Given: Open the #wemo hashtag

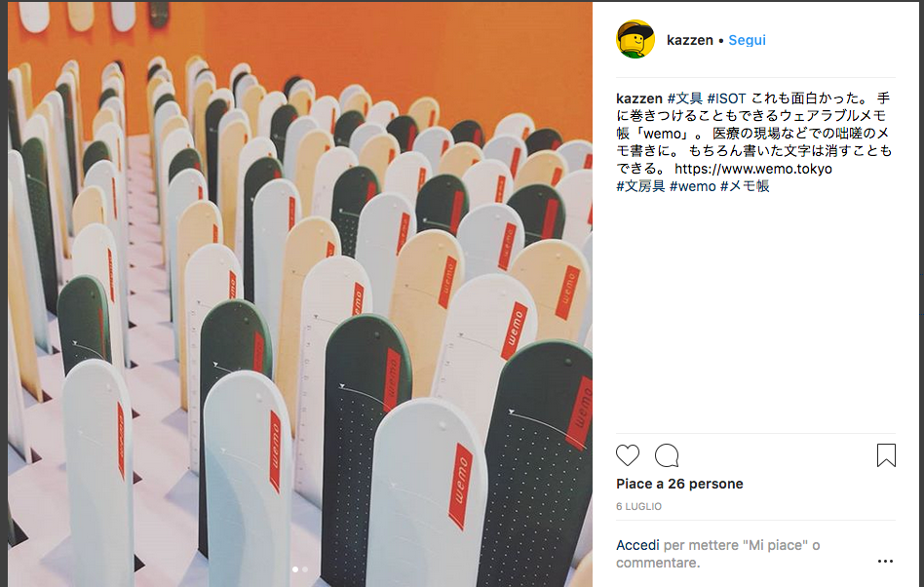Looking at the screenshot, I should pos(692,186).
